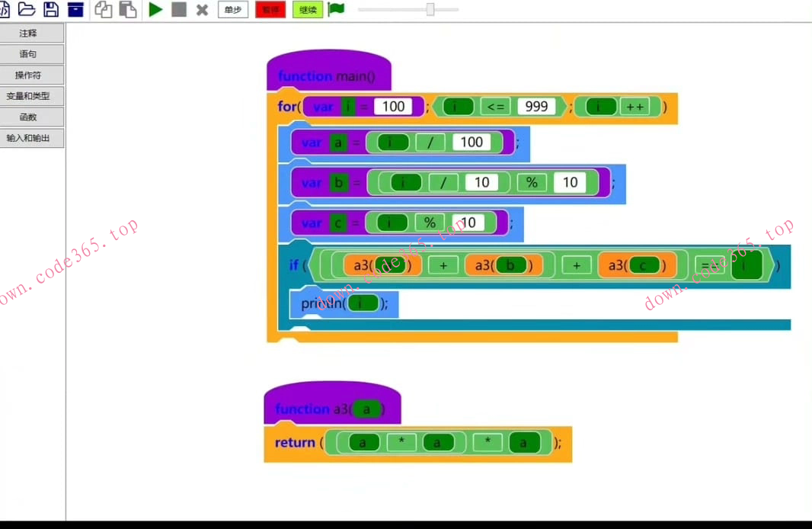Open the 操作符 operators category
812x529 pixels.
coord(31,75)
